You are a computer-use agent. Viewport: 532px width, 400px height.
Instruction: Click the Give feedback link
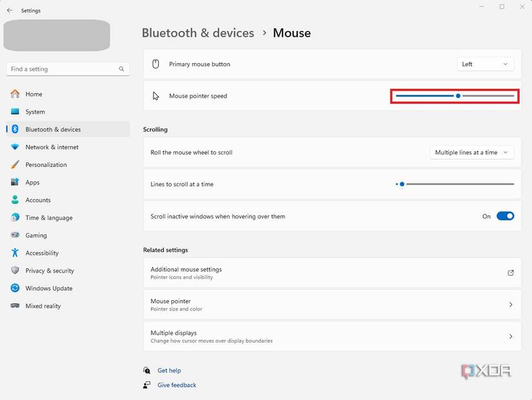click(177, 385)
